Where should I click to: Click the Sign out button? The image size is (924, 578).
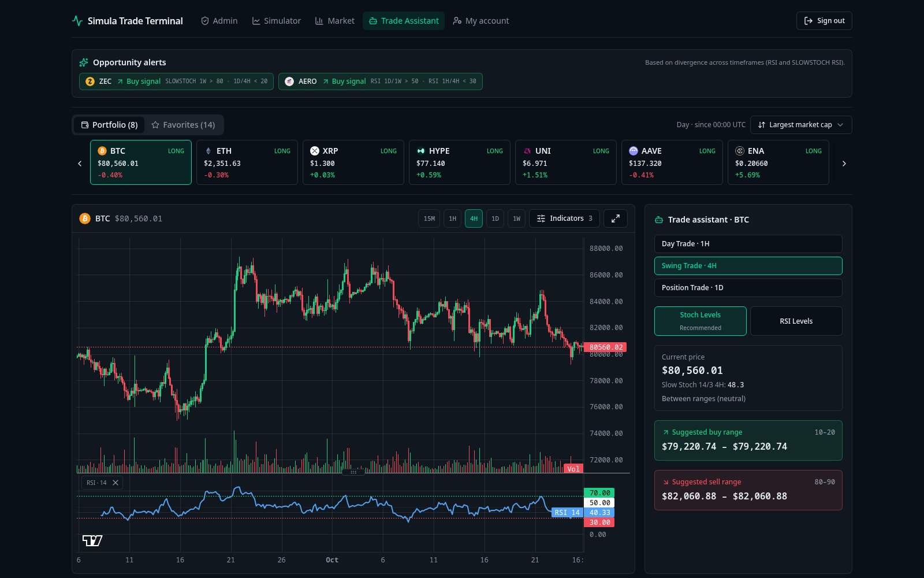824,21
